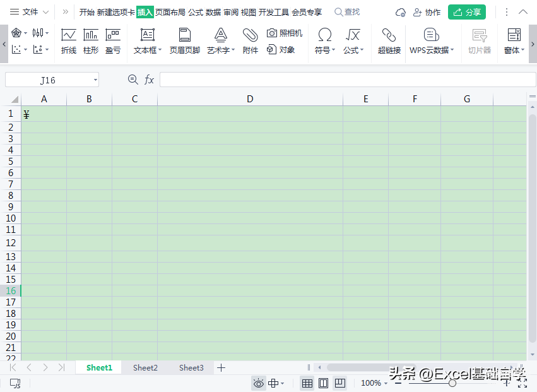Click the zoom slider handle
This screenshot has width=537, height=392.
(x=452, y=383)
